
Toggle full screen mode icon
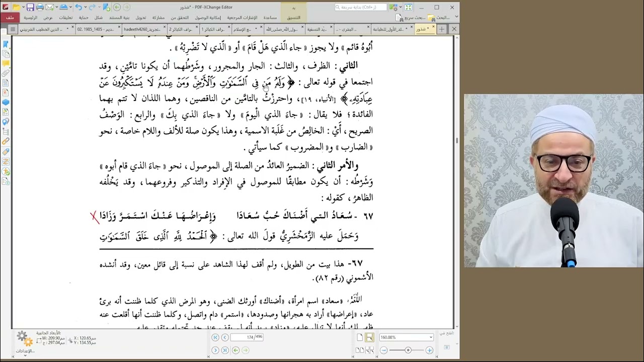409,7
